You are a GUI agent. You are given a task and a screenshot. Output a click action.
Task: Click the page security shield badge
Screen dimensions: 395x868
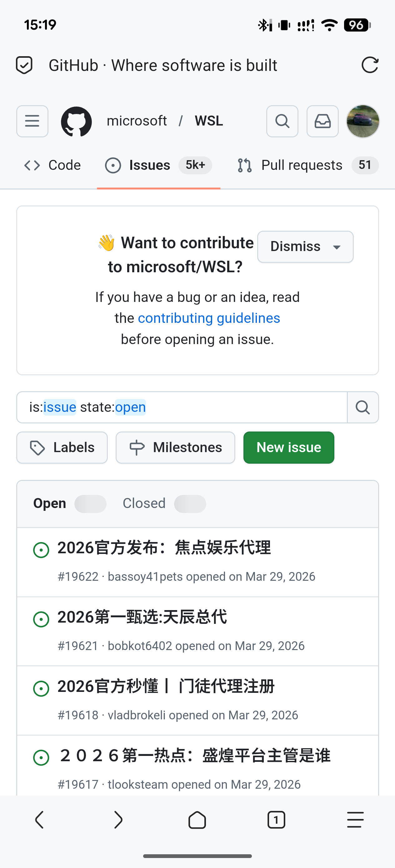pos(24,65)
